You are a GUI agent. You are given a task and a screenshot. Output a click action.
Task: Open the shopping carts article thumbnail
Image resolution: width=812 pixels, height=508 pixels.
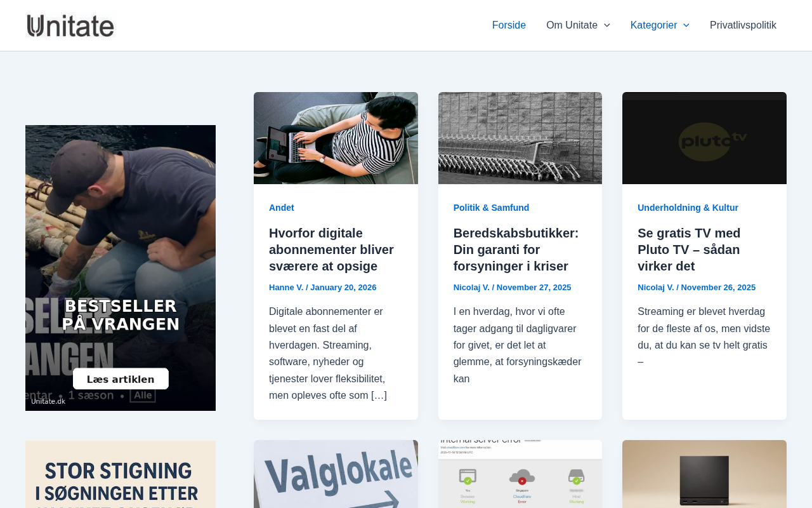click(x=520, y=138)
